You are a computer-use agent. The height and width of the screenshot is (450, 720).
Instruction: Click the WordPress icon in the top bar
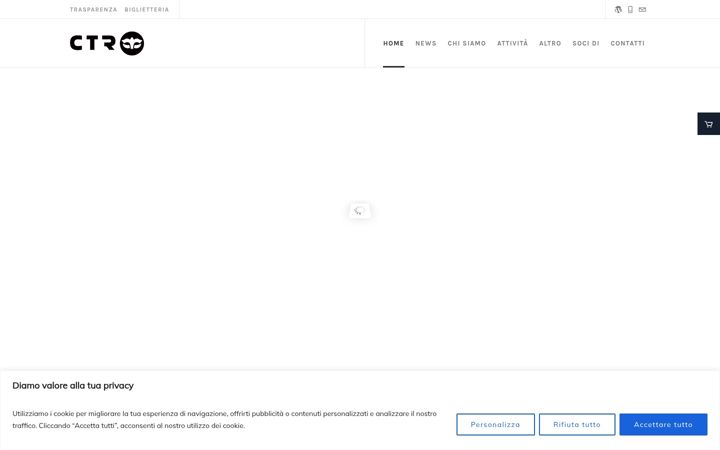point(618,9)
